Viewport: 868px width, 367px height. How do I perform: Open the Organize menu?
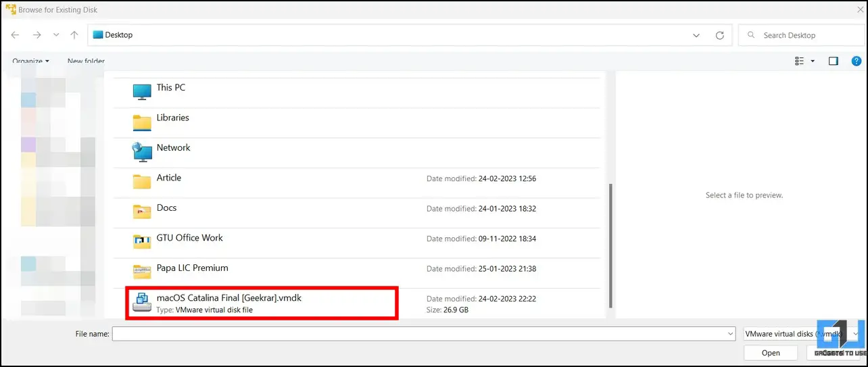click(x=31, y=62)
